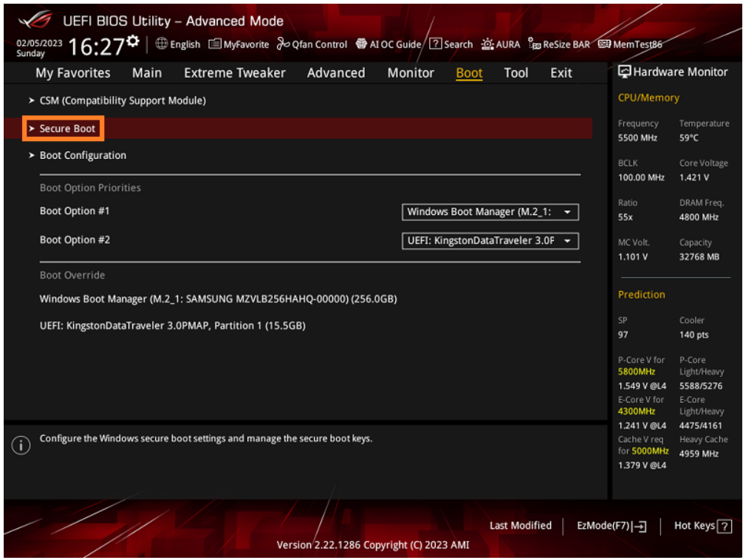Click the Last Modified button
This screenshot has width=743, height=560.
point(521,525)
